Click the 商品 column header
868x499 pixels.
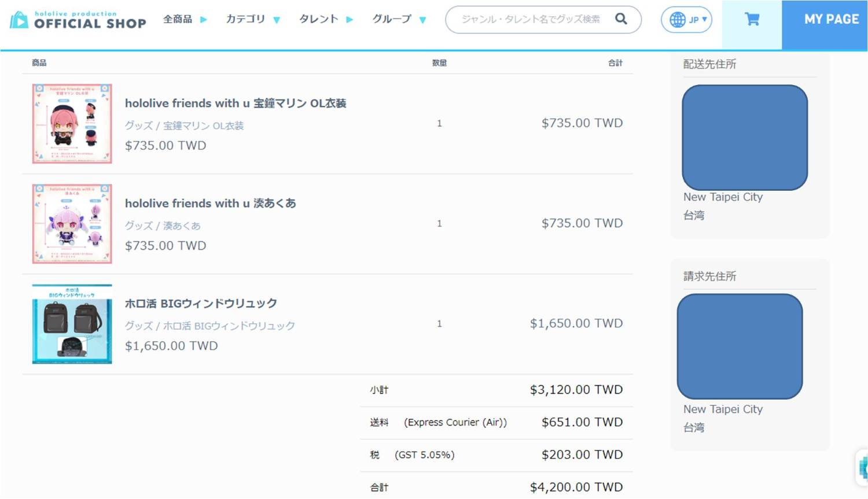39,62
